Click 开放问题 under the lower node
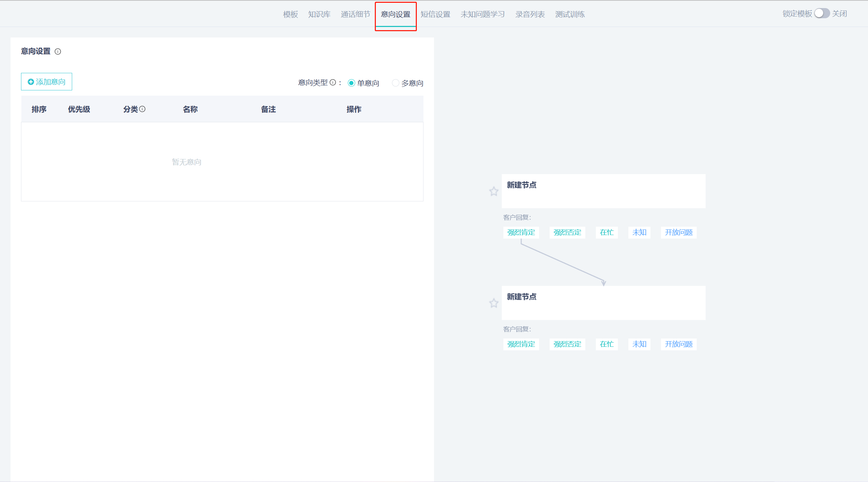868x482 pixels. click(679, 344)
